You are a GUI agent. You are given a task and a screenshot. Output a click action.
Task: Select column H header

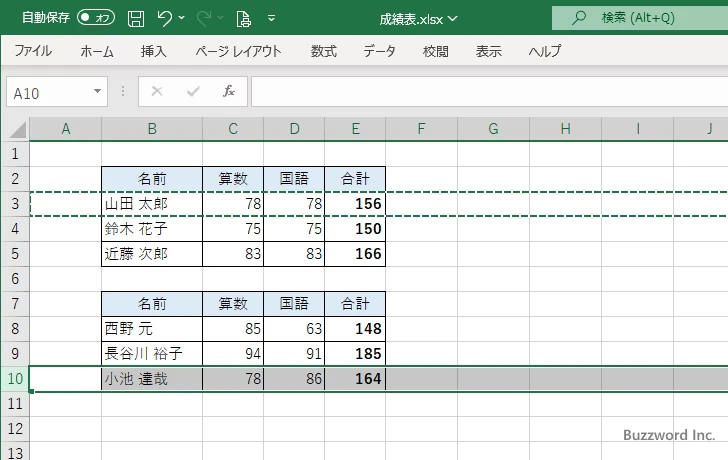[565, 129]
